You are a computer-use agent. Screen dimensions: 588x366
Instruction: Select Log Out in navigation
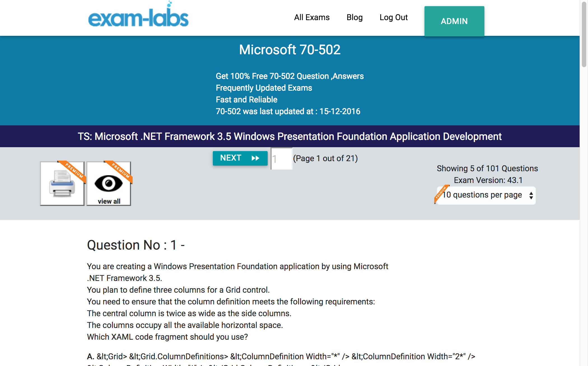pyautogui.click(x=393, y=17)
